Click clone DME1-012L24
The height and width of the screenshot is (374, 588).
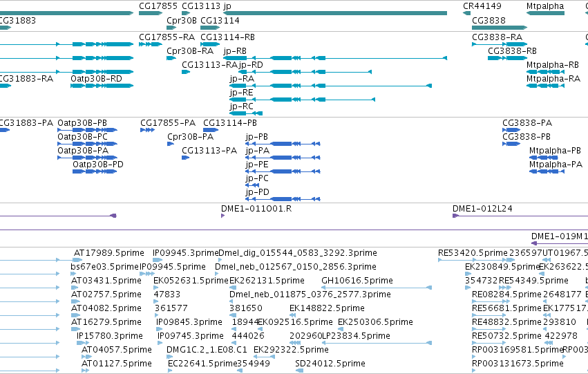click(482, 209)
